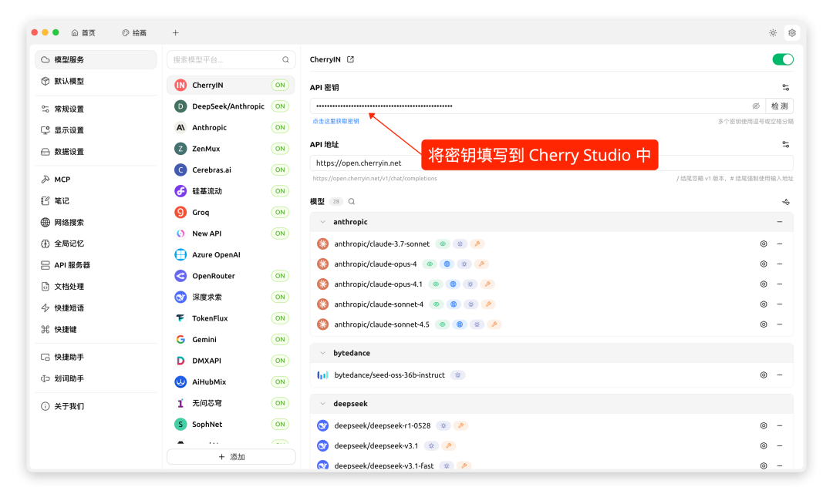833x504 pixels.
Task: Select AiHubMix provider
Action: click(231, 382)
